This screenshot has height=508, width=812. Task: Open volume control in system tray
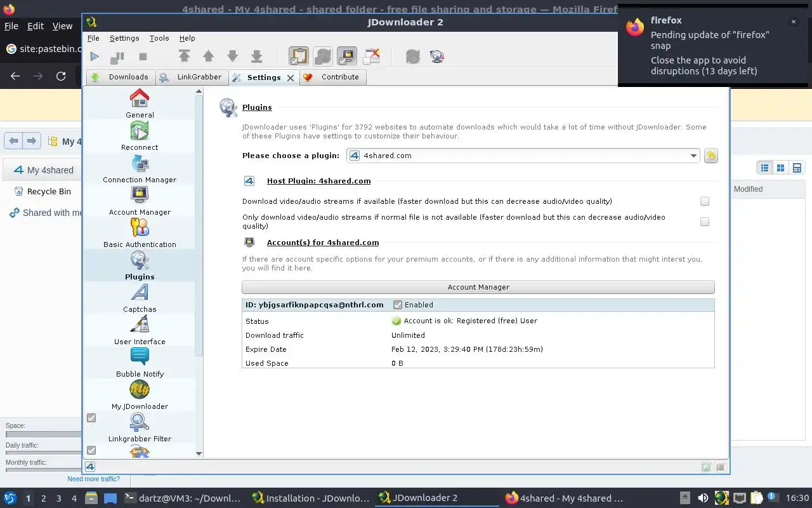click(x=703, y=498)
